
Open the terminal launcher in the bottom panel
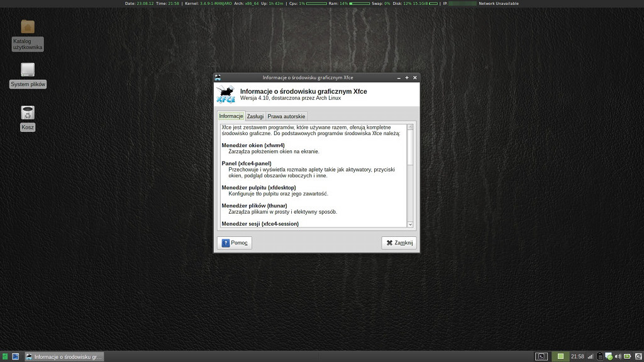pos(541,356)
